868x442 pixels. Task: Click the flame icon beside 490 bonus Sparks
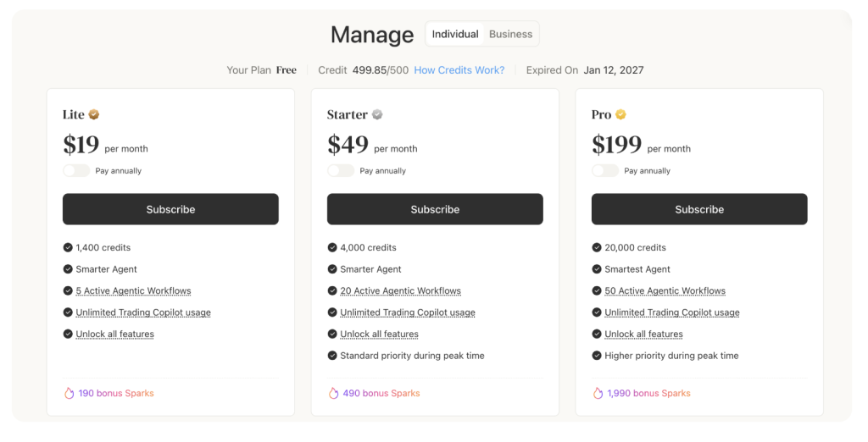point(334,393)
